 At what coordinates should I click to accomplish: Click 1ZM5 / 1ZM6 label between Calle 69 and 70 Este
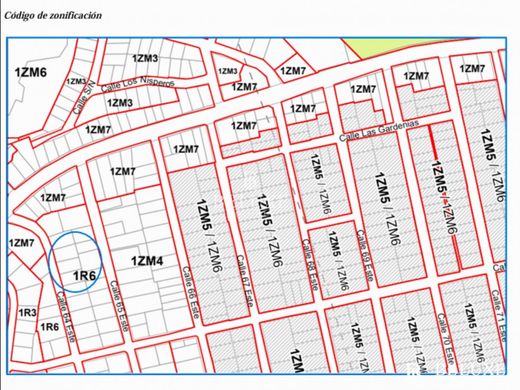388,209
